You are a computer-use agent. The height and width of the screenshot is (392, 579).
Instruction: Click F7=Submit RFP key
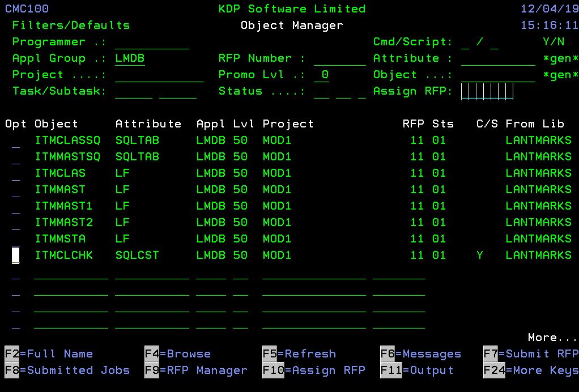click(530, 354)
